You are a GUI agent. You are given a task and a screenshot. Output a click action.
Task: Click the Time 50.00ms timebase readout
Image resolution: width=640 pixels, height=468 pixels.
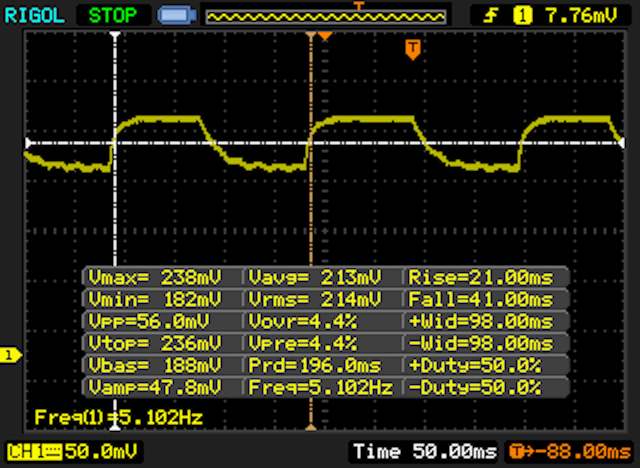[425, 452]
